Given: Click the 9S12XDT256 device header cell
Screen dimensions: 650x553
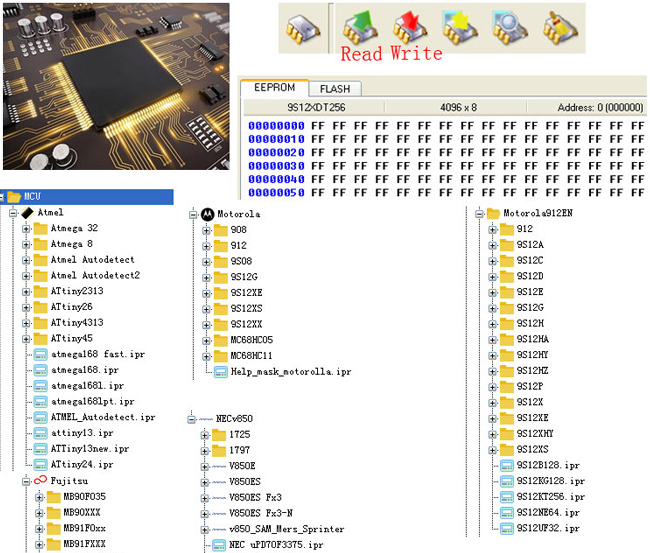Looking at the screenshot, I should (x=316, y=108).
